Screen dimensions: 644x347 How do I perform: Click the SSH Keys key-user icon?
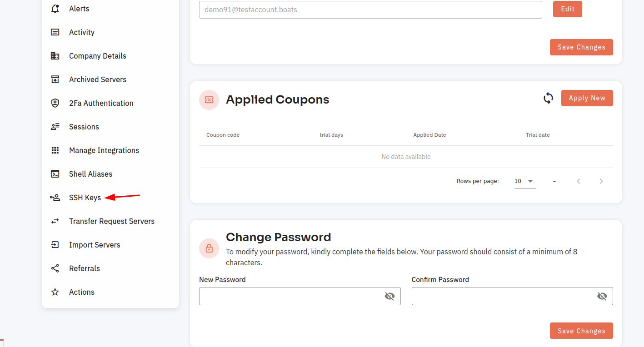(55, 198)
